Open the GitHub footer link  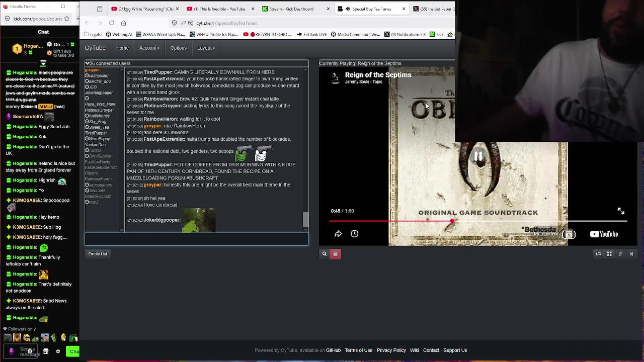coord(333,350)
